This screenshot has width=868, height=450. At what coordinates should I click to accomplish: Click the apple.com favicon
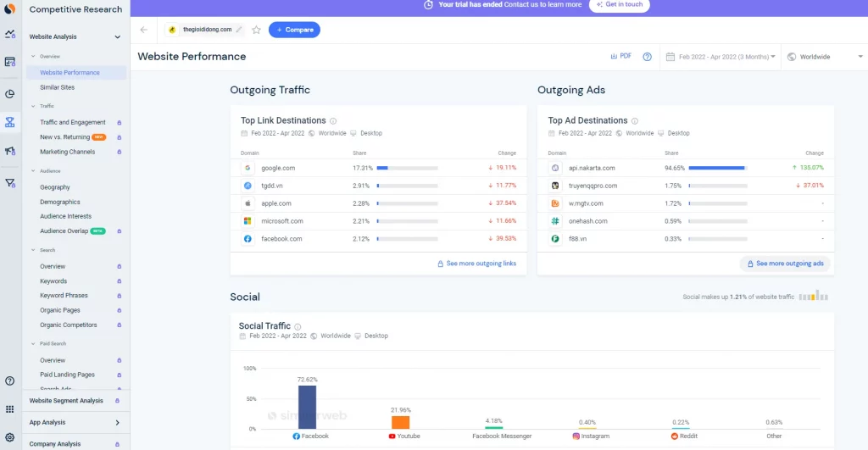coord(248,203)
